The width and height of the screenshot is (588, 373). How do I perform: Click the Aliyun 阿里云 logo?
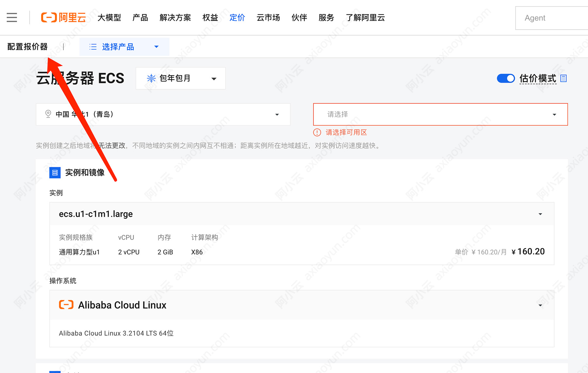coord(63,17)
